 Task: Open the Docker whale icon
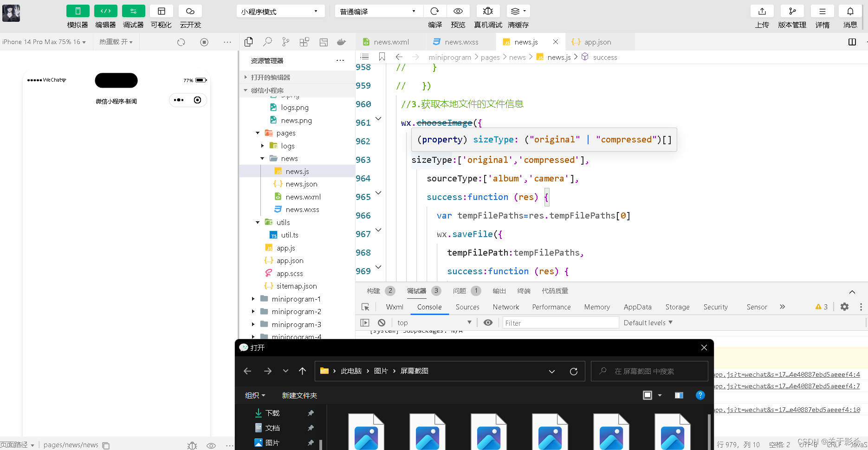[x=341, y=42]
